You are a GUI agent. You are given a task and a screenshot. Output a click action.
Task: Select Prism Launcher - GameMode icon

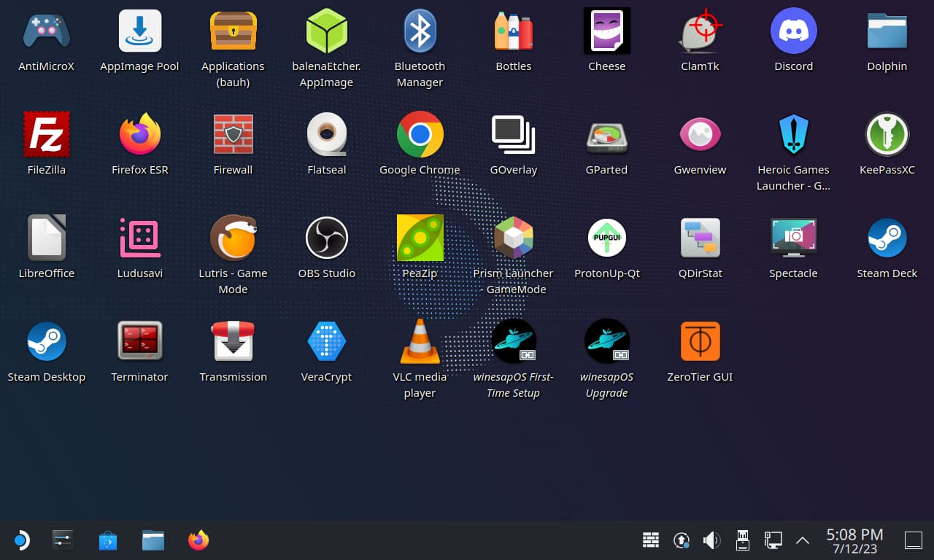click(513, 238)
